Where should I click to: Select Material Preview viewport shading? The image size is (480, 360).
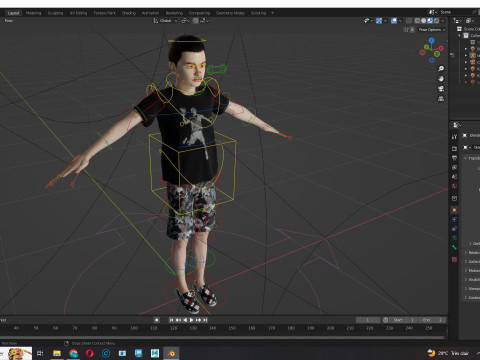430,21
